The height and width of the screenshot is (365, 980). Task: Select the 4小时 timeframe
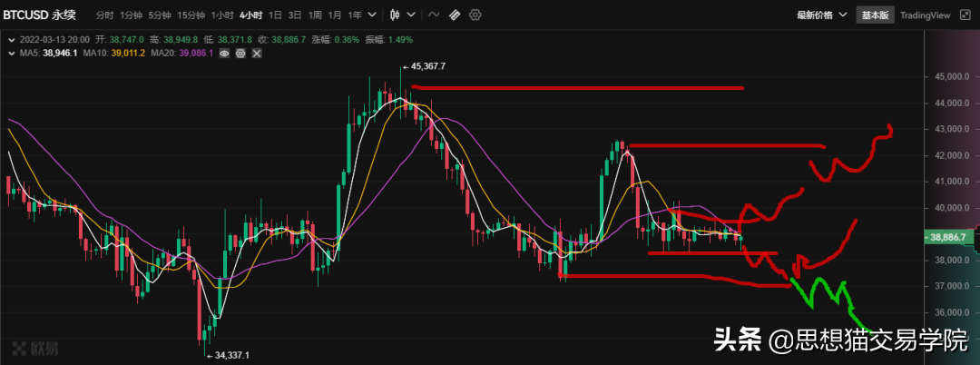[x=250, y=15]
